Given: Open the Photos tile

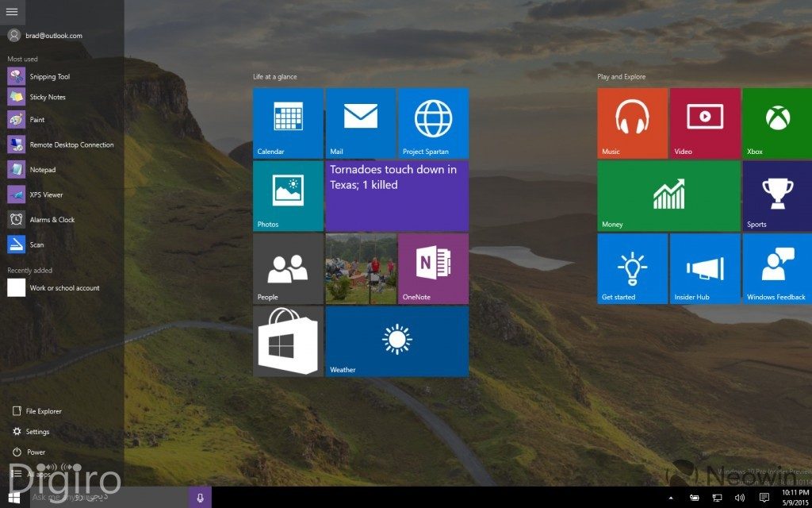Looking at the screenshot, I should click(x=288, y=196).
